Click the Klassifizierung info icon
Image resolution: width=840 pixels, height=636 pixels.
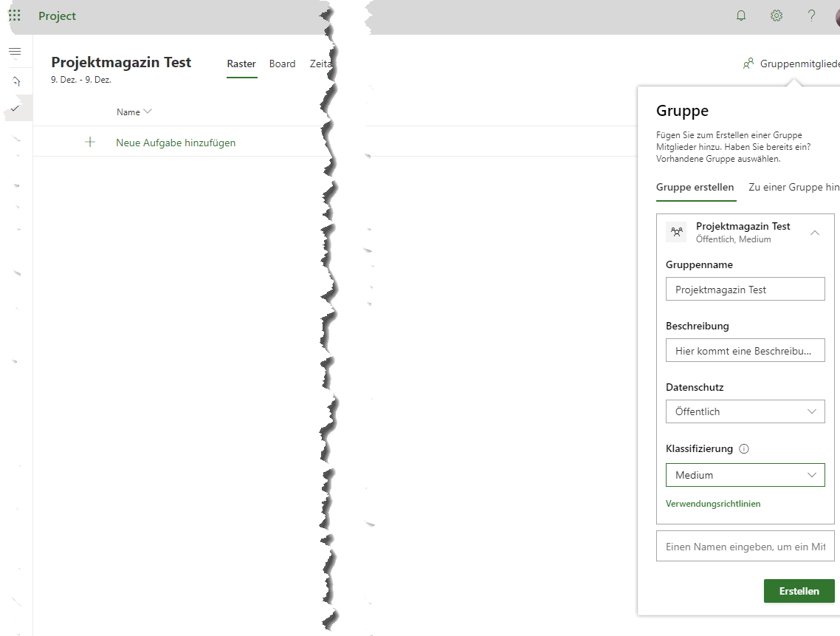pos(744,448)
